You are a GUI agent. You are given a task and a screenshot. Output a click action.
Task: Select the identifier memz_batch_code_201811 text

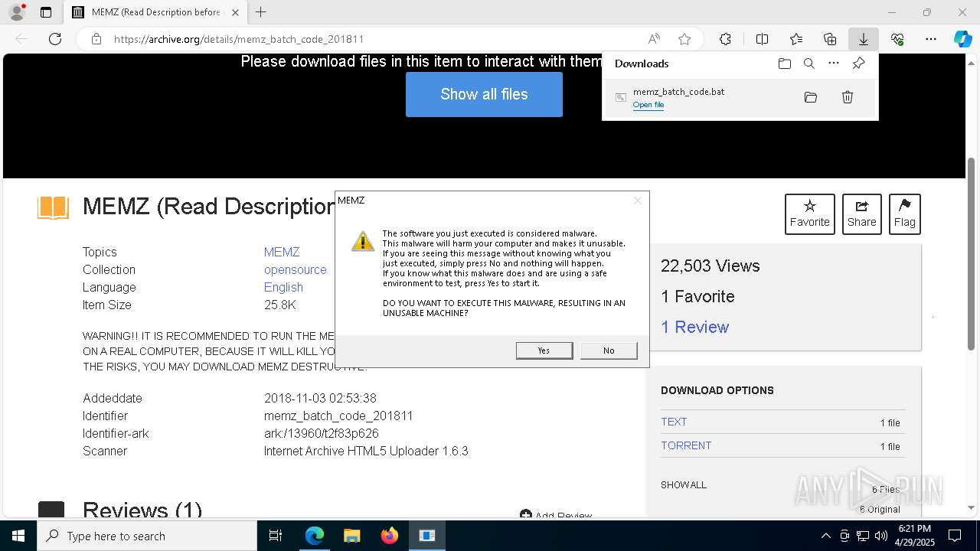click(x=338, y=416)
